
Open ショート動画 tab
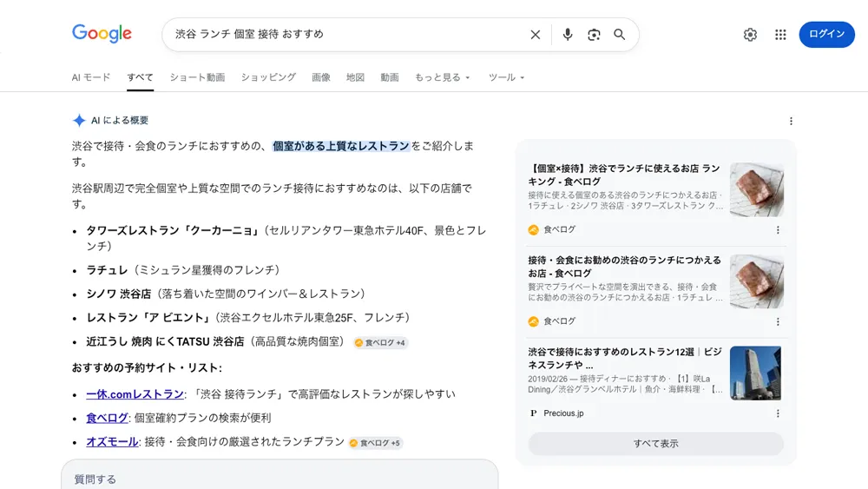click(x=197, y=77)
